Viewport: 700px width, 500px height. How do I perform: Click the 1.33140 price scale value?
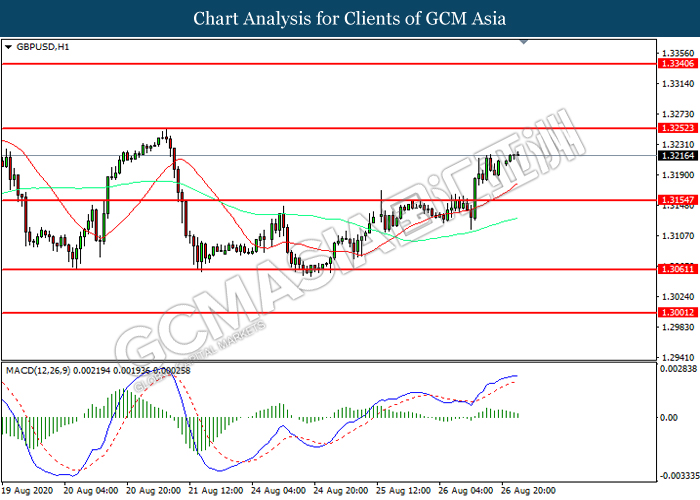tap(678, 83)
